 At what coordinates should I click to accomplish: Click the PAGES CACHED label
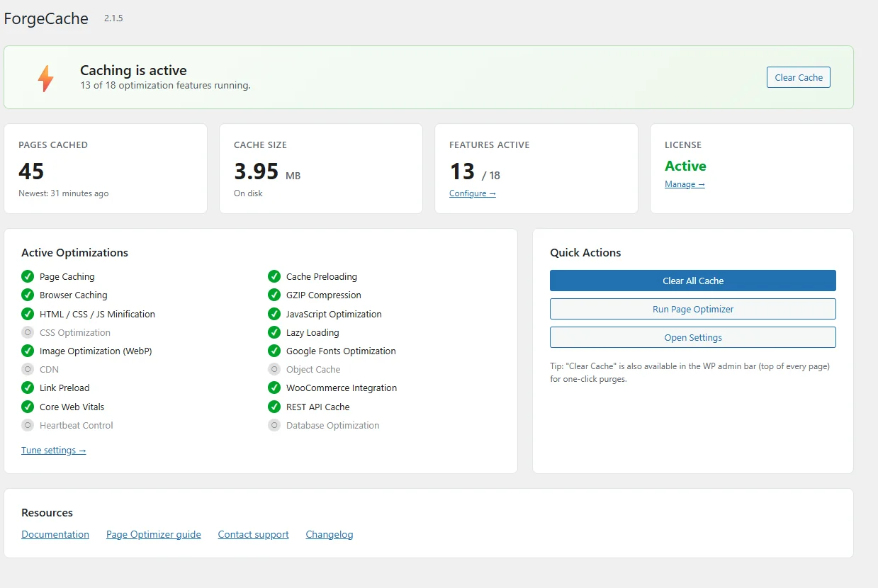click(53, 145)
